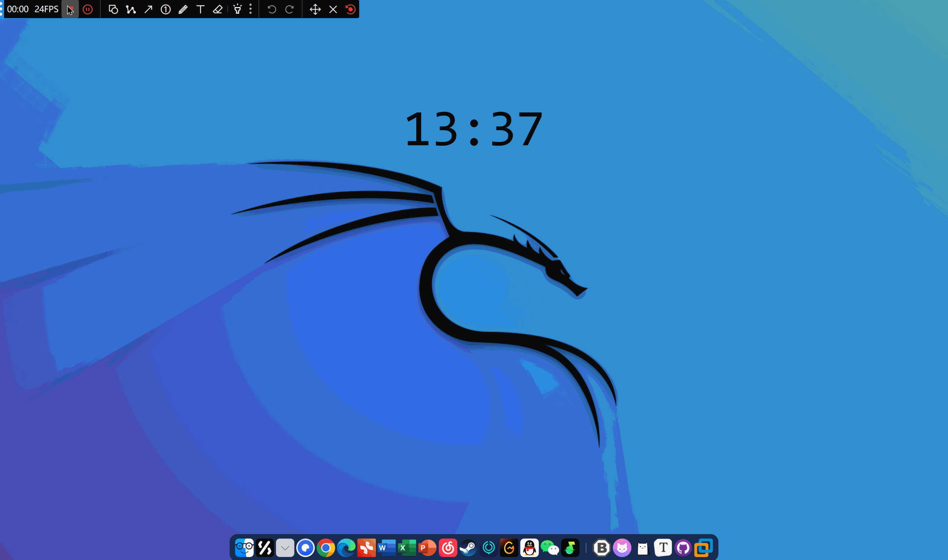Select the text annotation tool
Screen dimensions: 948x560
tap(201, 10)
